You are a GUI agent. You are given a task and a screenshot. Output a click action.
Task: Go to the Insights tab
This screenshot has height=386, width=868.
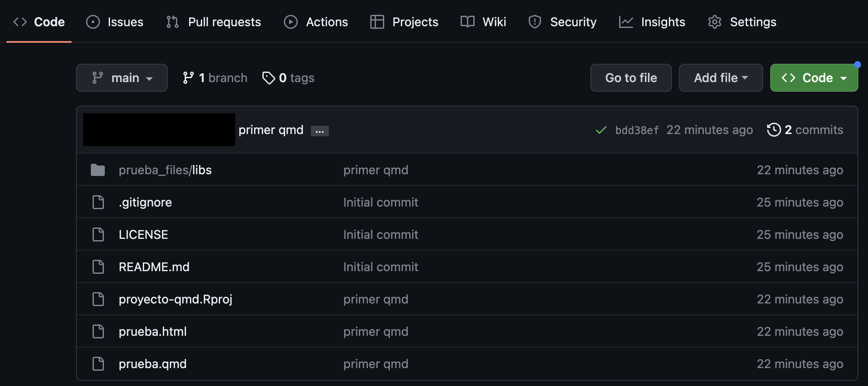point(652,22)
